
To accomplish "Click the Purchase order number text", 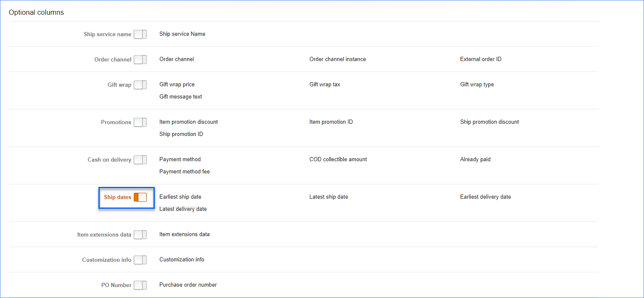I will [188, 285].
